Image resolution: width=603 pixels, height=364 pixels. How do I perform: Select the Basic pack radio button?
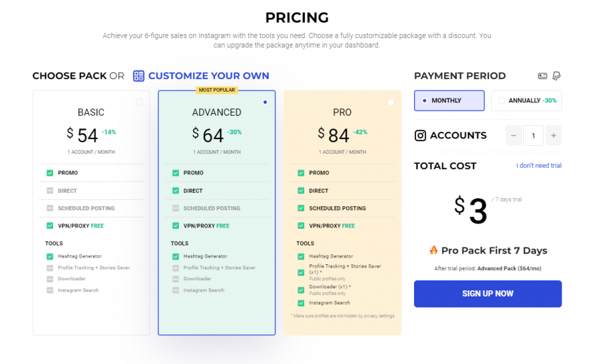[139, 102]
